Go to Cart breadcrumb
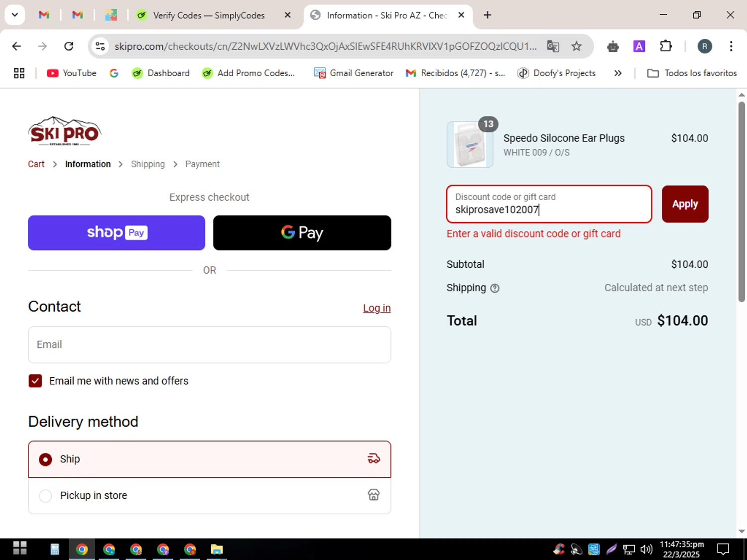Image resolution: width=747 pixels, height=560 pixels. pos(36,164)
